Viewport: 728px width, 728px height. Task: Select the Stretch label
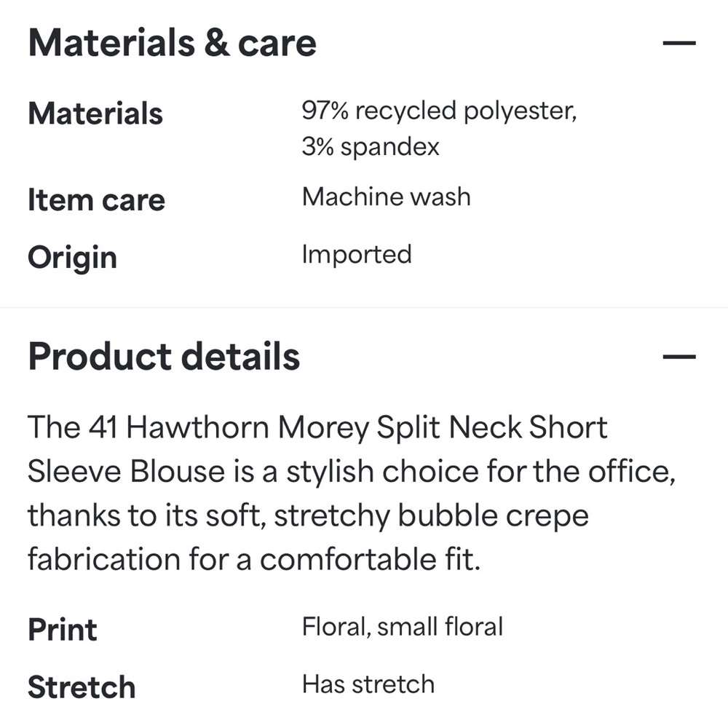pos(82,687)
